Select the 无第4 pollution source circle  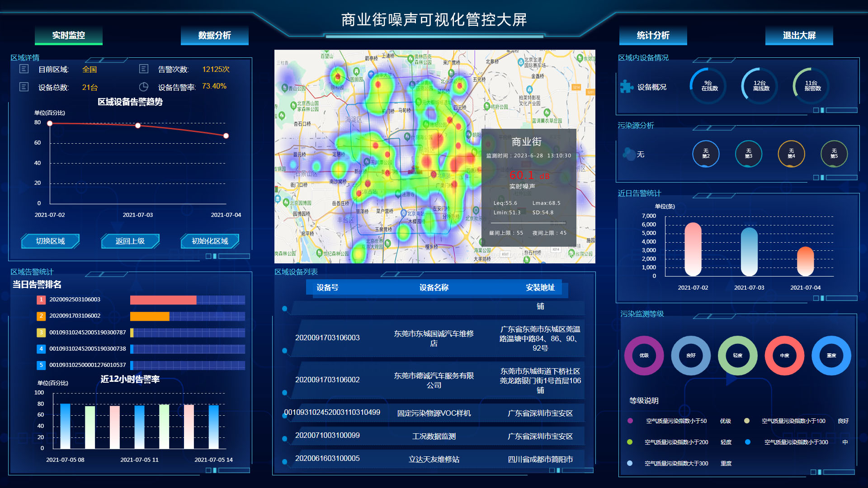coord(791,154)
